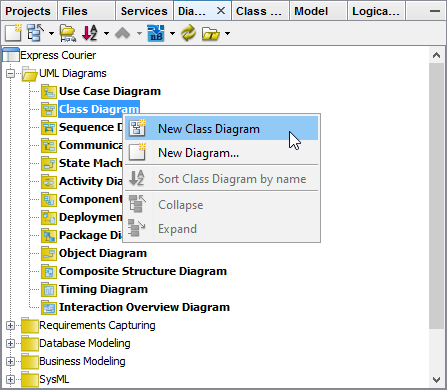Switch to the Services tab
The height and width of the screenshot is (390, 447).
pos(144,11)
